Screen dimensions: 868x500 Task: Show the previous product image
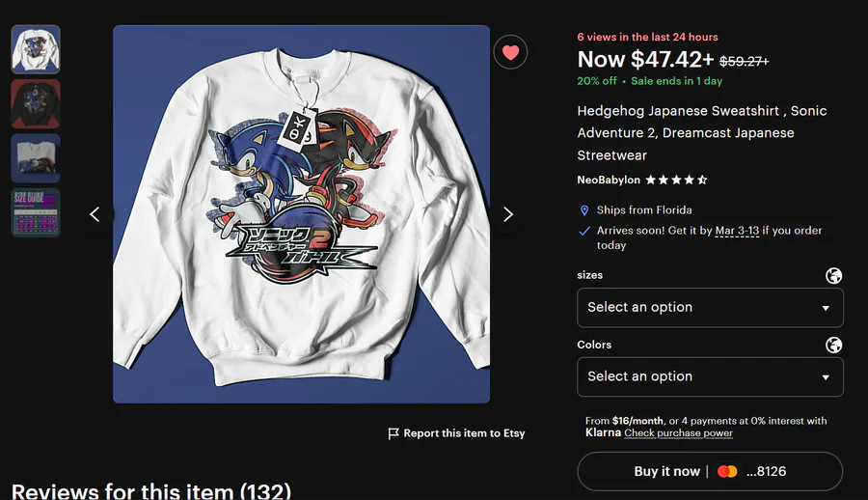[x=95, y=214]
